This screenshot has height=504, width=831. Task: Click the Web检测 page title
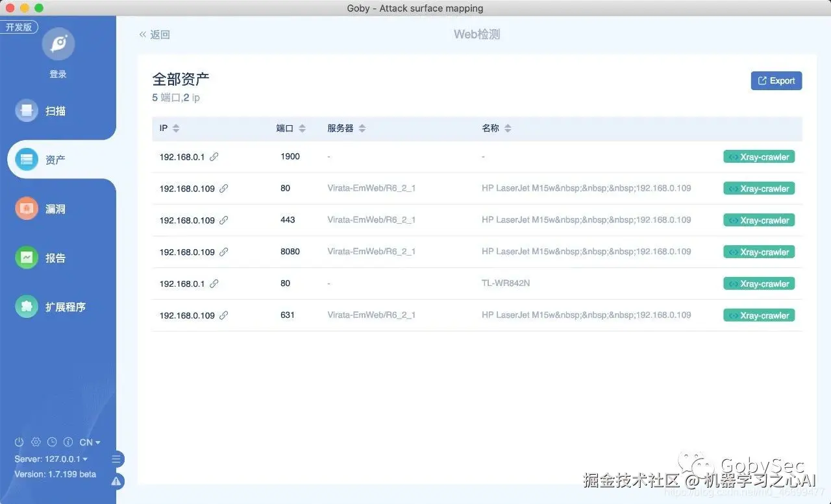click(x=477, y=34)
